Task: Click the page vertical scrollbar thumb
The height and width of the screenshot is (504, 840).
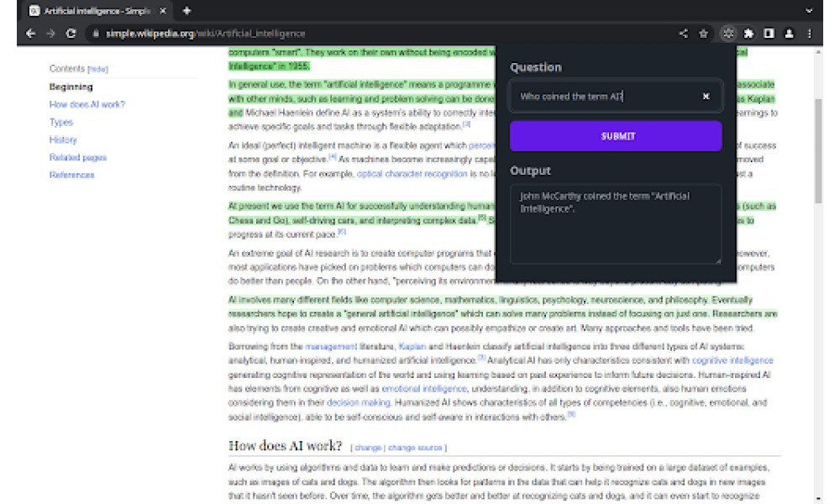Action: click(x=818, y=150)
